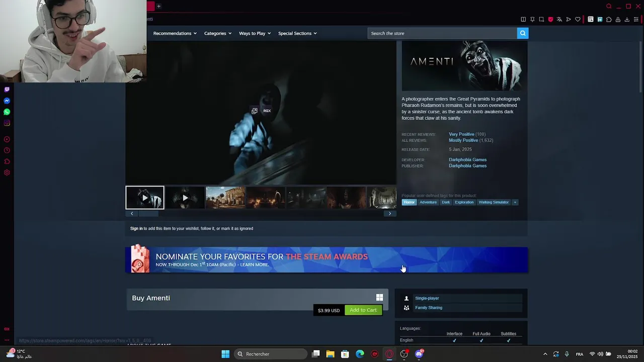Open the QR code extension icon
Screen dimensions: 644x362
[x=591, y=19]
